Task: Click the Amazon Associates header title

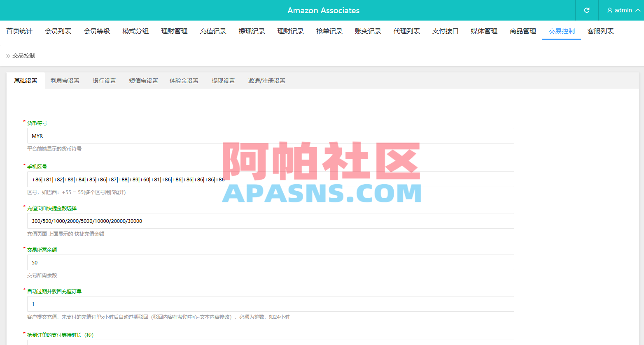Action: pyautogui.click(x=323, y=10)
